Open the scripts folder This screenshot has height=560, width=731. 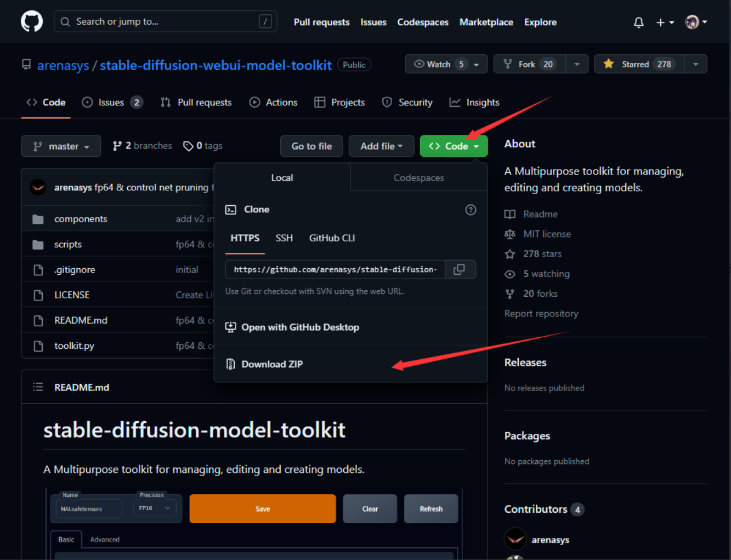(68, 245)
